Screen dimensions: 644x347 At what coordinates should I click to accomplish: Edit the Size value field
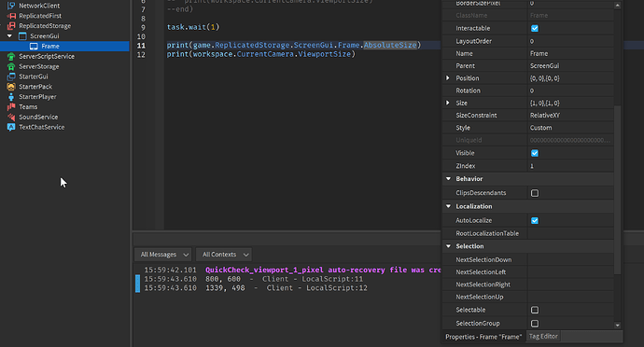click(570, 103)
